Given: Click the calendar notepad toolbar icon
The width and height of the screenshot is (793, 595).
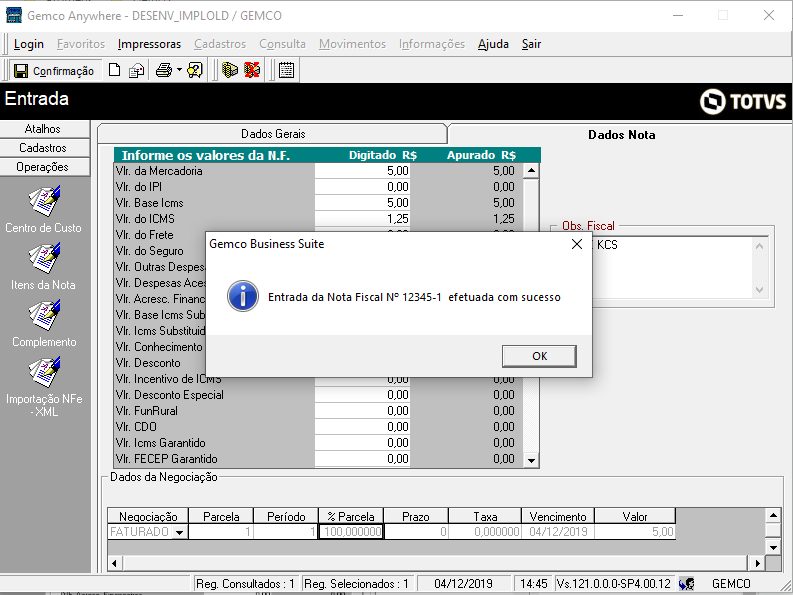Looking at the screenshot, I should (286, 70).
